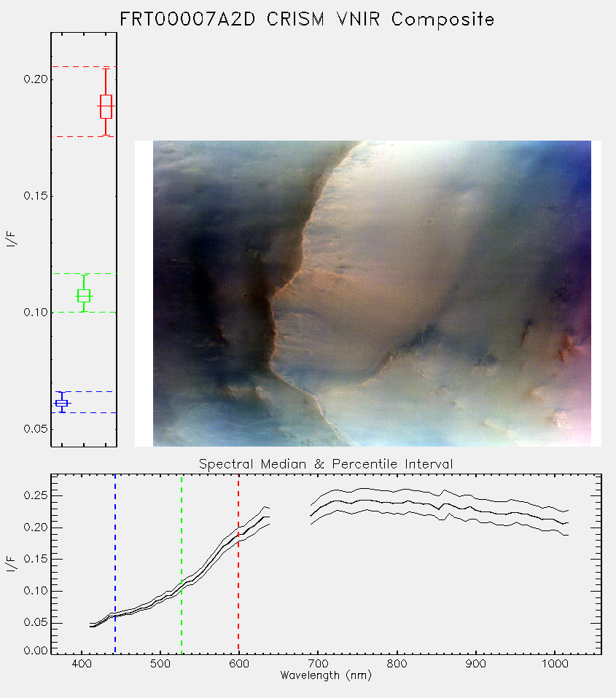Click the upper red dashed percentile line

click(x=84, y=67)
